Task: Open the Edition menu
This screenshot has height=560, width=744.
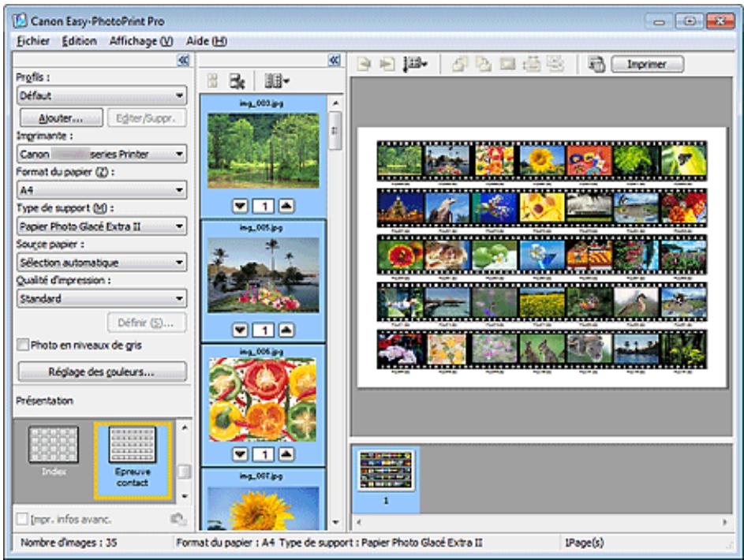Action: coord(79,41)
